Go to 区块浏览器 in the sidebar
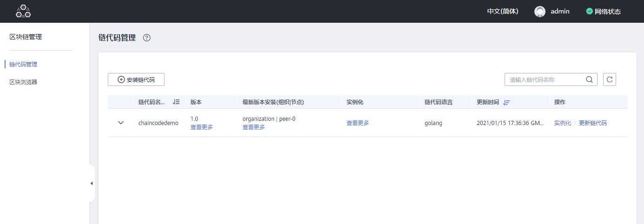 tap(23, 82)
